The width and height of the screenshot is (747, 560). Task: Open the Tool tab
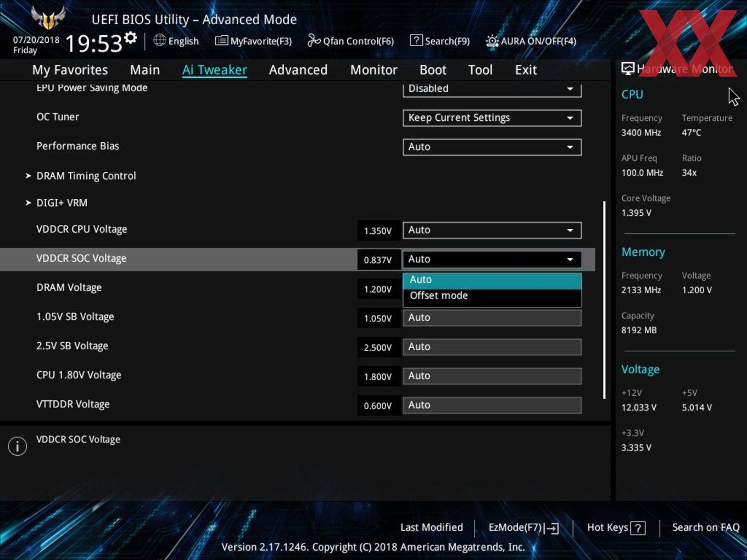pyautogui.click(x=480, y=70)
